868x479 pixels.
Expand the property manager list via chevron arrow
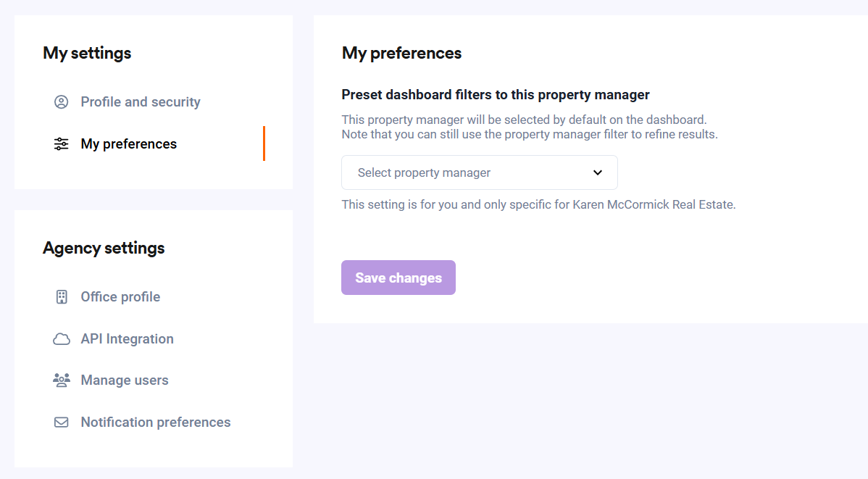pyautogui.click(x=597, y=172)
